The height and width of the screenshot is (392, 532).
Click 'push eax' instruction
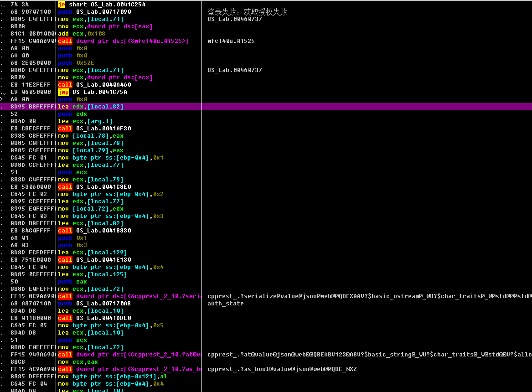click(72, 282)
